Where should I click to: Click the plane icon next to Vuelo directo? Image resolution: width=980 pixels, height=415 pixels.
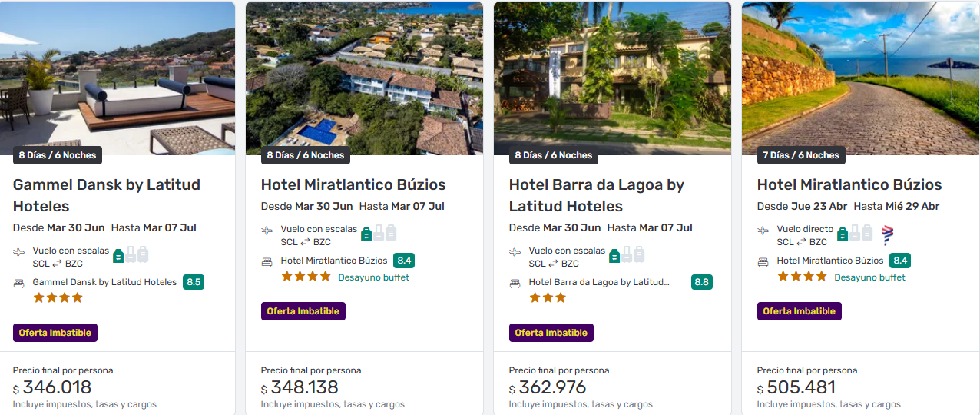point(763,231)
